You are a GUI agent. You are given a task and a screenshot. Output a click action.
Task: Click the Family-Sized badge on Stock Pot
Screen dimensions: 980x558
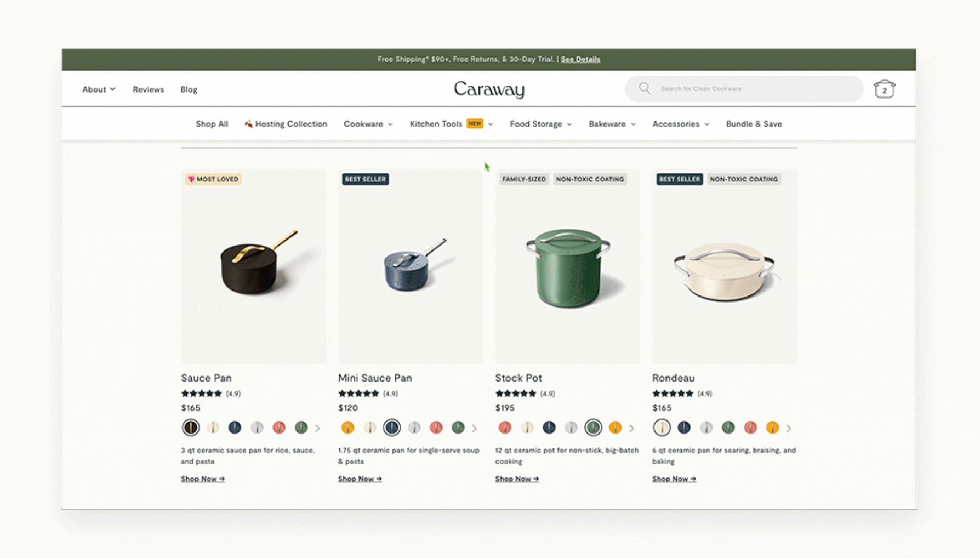[524, 179]
